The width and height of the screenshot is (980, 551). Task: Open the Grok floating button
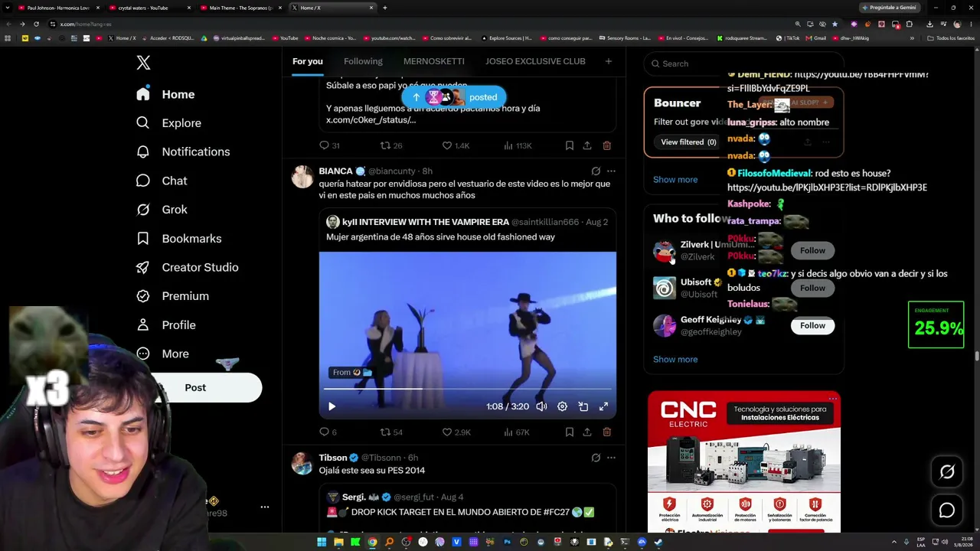coord(947,472)
